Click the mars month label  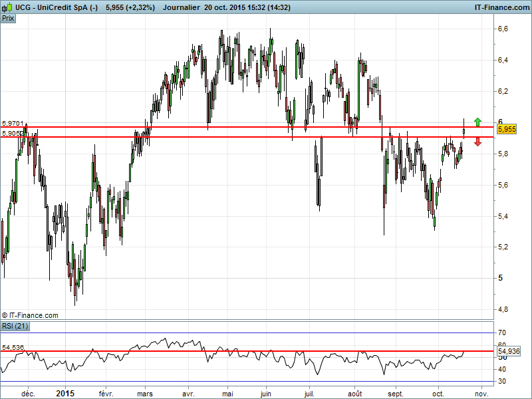[x=145, y=394]
